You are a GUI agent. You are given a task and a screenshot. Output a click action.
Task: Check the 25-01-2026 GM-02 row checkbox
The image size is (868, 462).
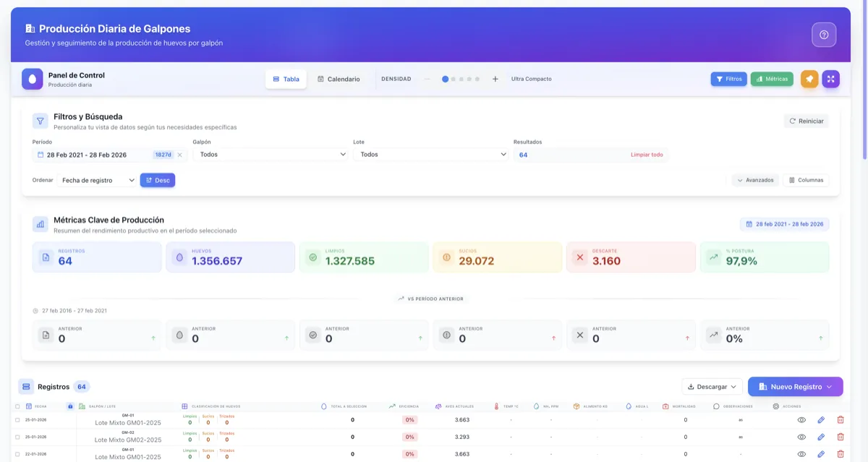tap(18, 437)
